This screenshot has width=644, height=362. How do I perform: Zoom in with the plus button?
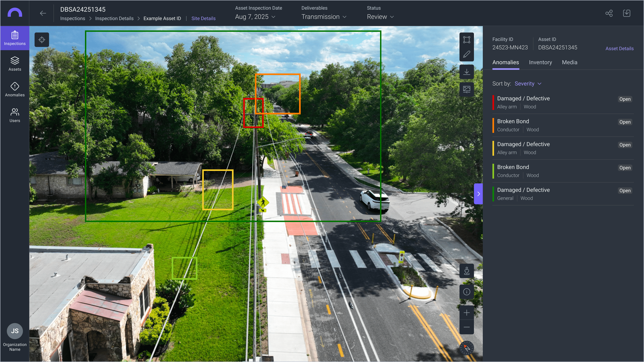467,313
